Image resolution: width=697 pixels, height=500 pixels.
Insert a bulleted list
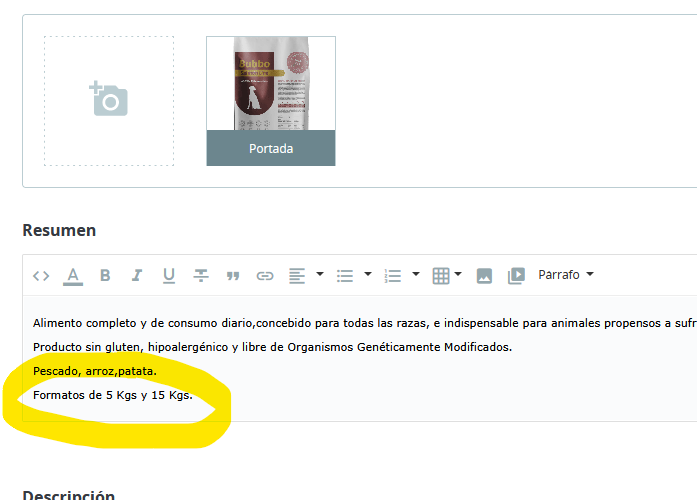click(x=345, y=276)
